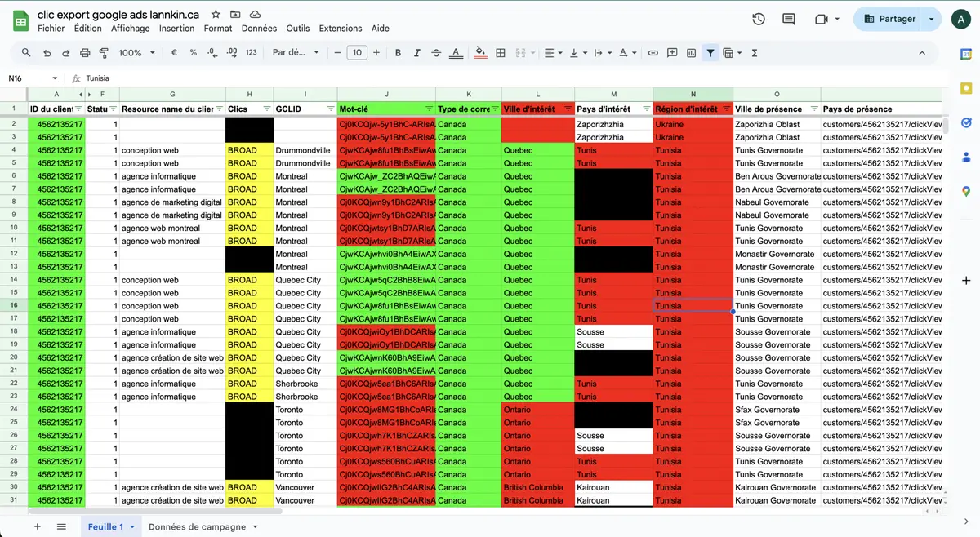The width and height of the screenshot is (980, 537).
Task: Show all comments panel
Action: tap(789, 19)
